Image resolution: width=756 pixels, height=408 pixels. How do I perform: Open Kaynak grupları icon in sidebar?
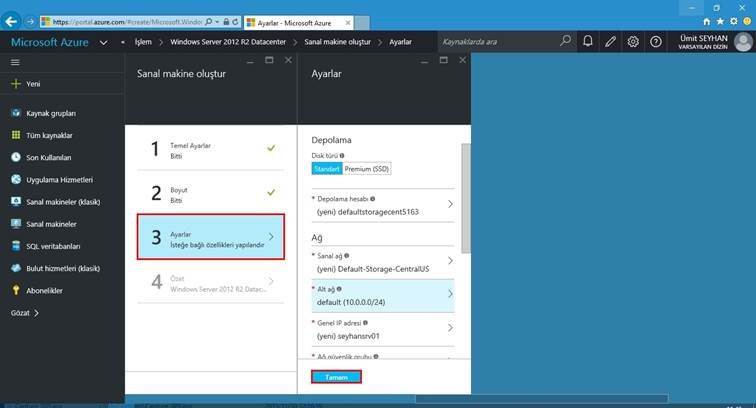pyautogui.click(x=16, y=113)
